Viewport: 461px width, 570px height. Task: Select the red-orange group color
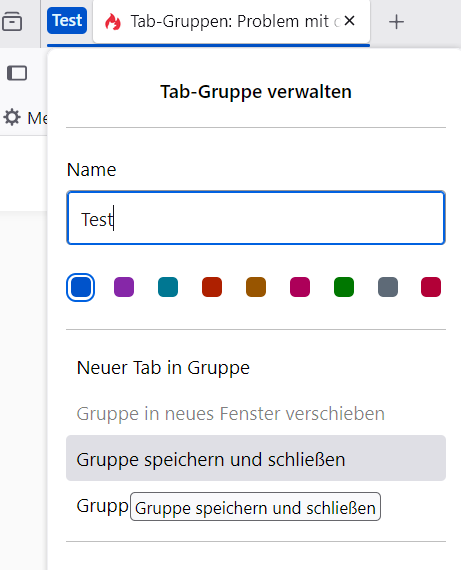(212, 287)
